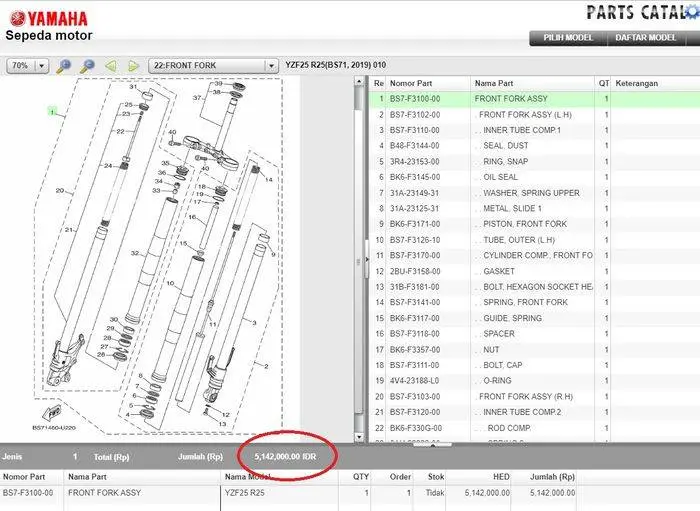Click the parts list scrollbar down arrow
This screenshot has width=700, height=511.
360,436
